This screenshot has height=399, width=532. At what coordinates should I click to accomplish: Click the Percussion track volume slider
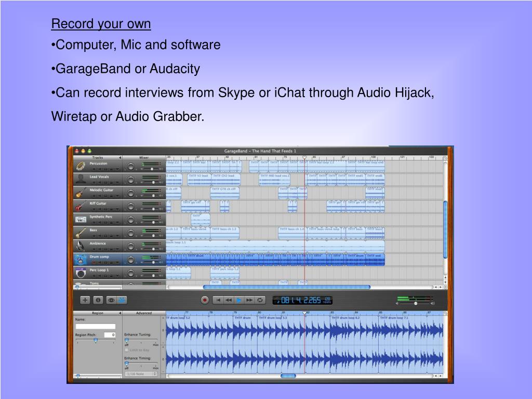click(151, 169)
